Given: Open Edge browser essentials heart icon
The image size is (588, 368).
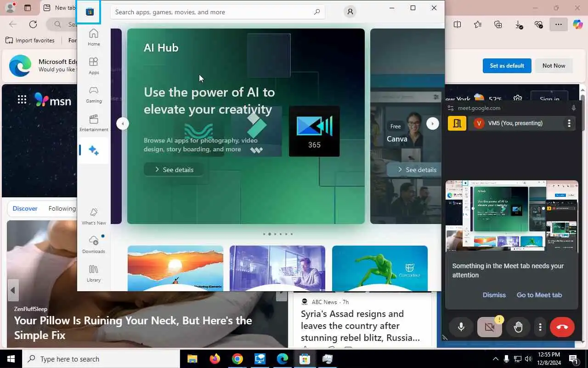Looking at the screenshot, I should click(x=538, y=24).
